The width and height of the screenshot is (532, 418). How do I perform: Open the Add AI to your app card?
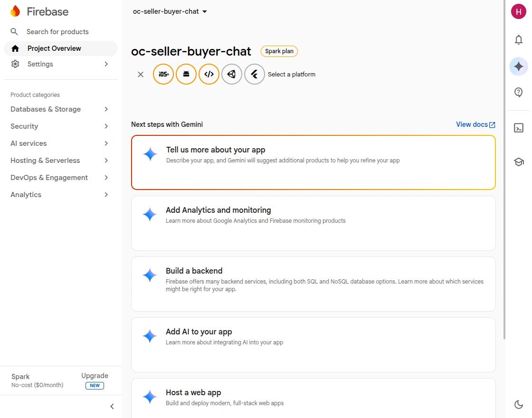(313, 345)
